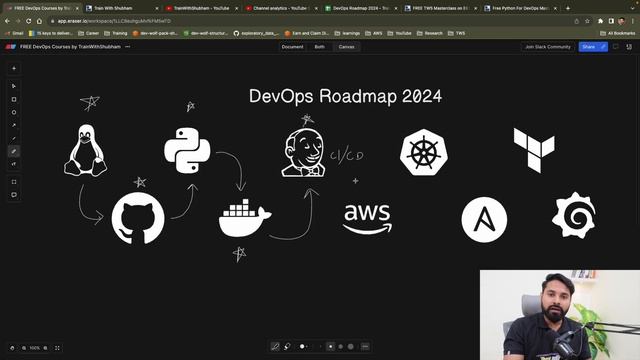Select the Linux penguin logo on canvas
The height and width of the screenshot is (360, 640).
[x=86, y=150]
